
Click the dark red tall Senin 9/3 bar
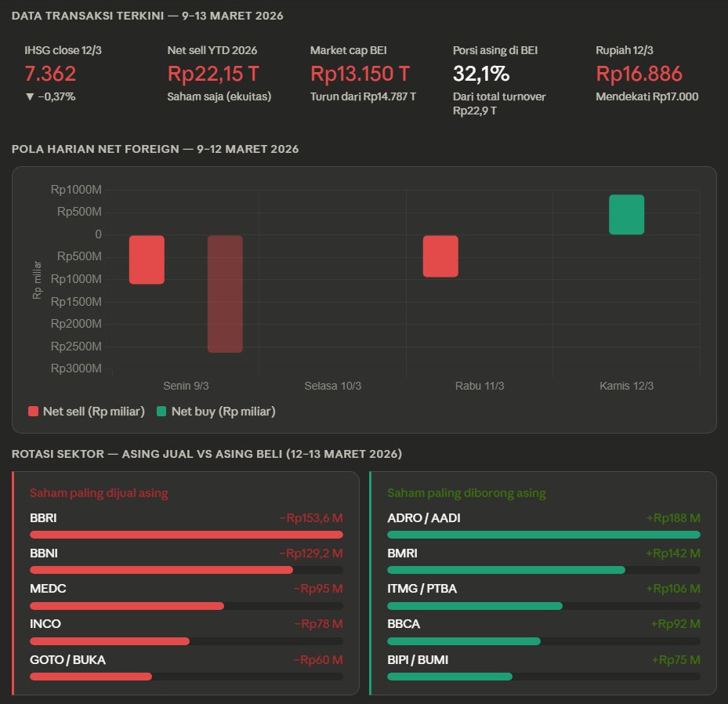click(225, 294)
